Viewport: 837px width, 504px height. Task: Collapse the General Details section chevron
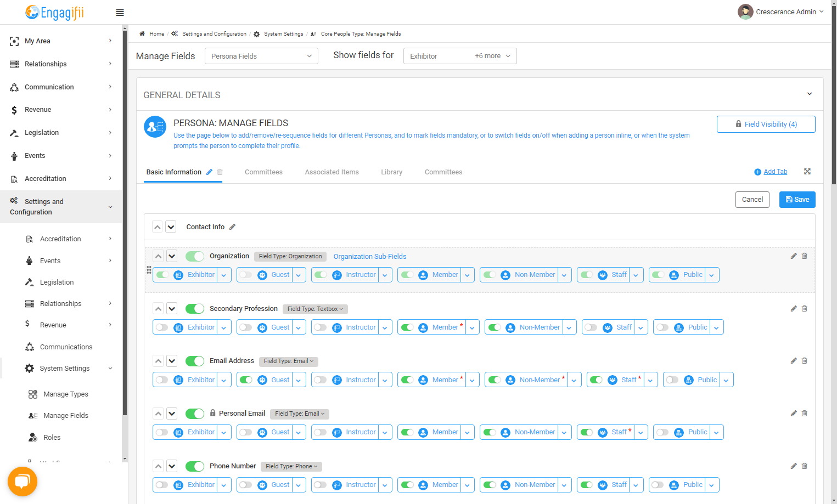point(810,94)
